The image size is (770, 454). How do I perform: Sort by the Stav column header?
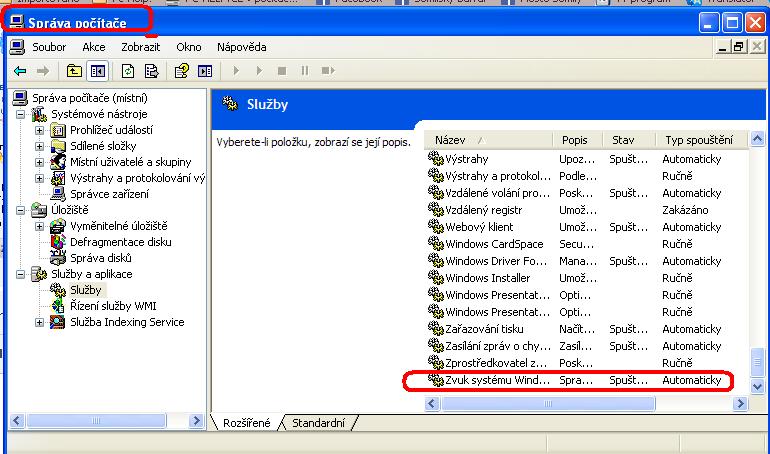(x=630, y=140)
